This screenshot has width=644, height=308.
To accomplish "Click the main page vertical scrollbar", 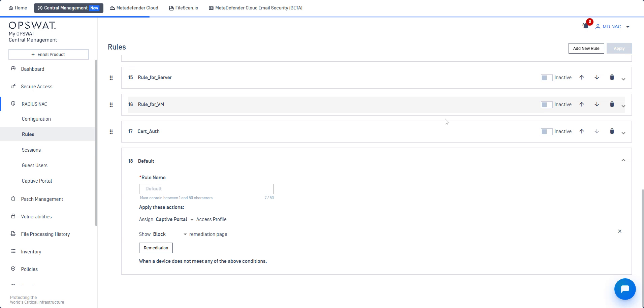I will (643, 248).
